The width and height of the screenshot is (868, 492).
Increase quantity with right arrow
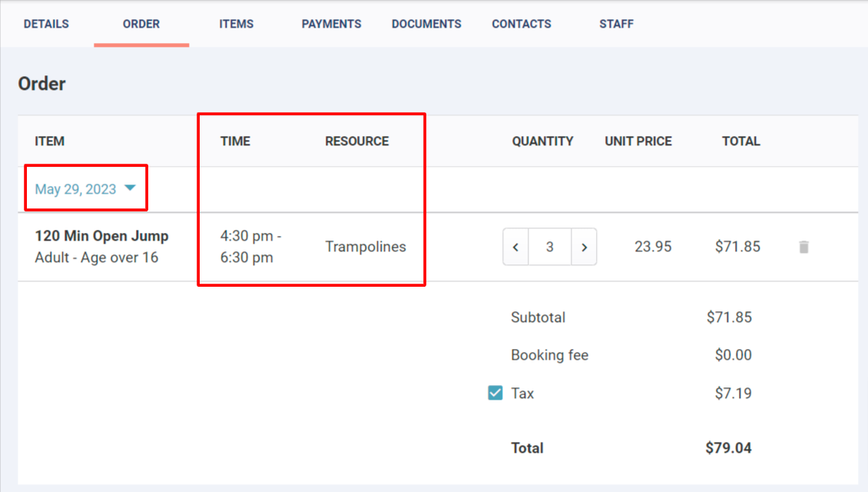(584, 247)
